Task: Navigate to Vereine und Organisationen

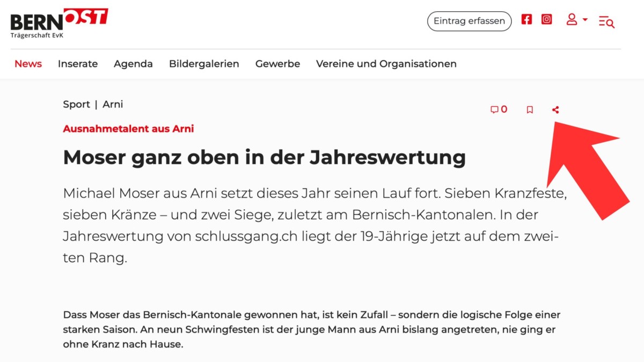Action: pyautogui.click(x=386, y=64)
